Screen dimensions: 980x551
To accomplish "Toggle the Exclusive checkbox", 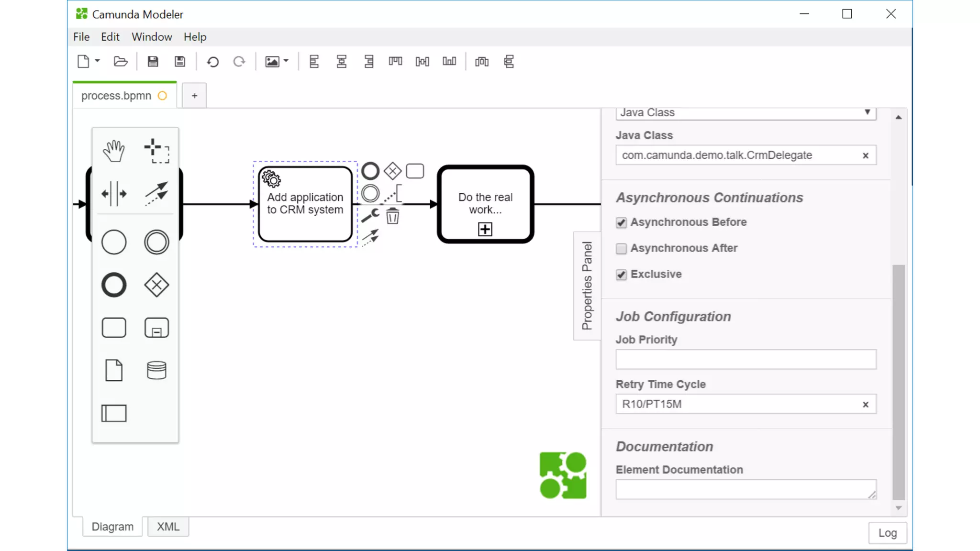I will 621,275.
